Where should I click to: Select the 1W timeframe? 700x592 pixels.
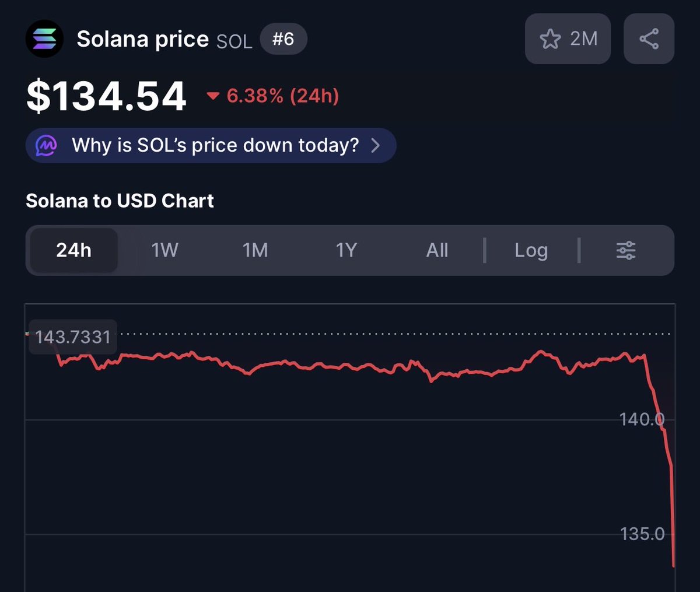tap(164, 250)
